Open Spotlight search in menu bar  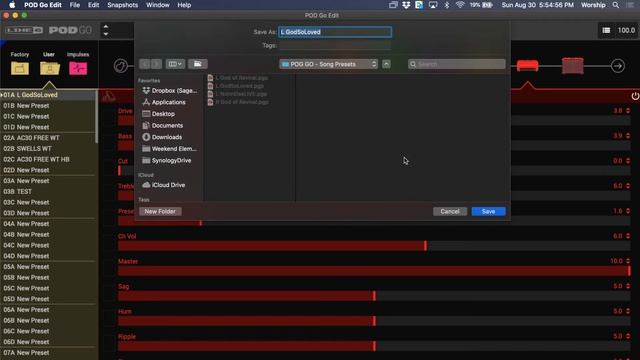(616, 5)
